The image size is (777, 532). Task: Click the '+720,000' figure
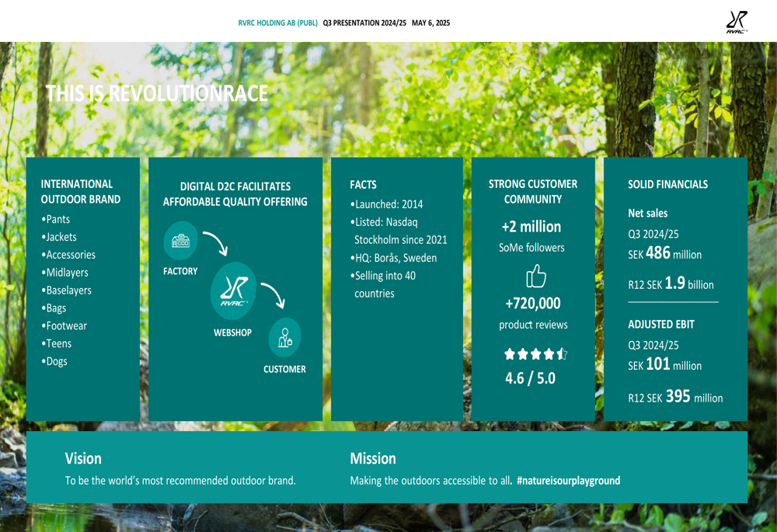click(x=533, y=303)
